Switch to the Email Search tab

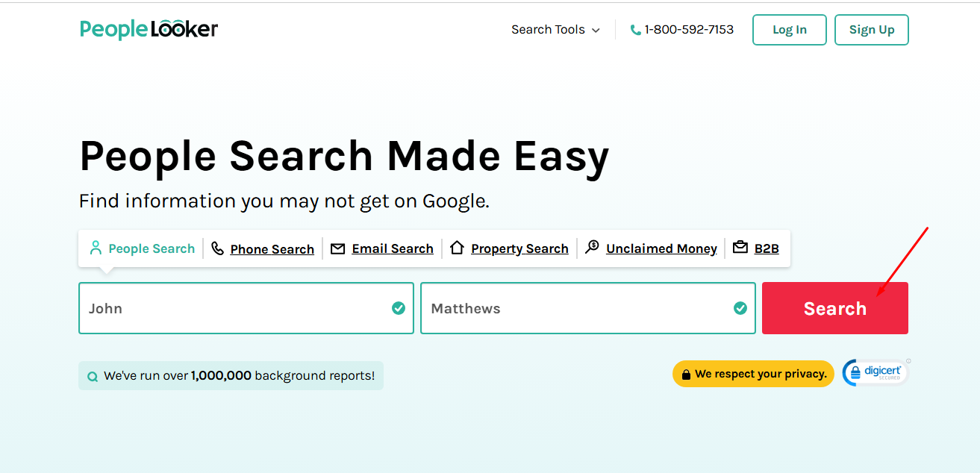point(382,248)
